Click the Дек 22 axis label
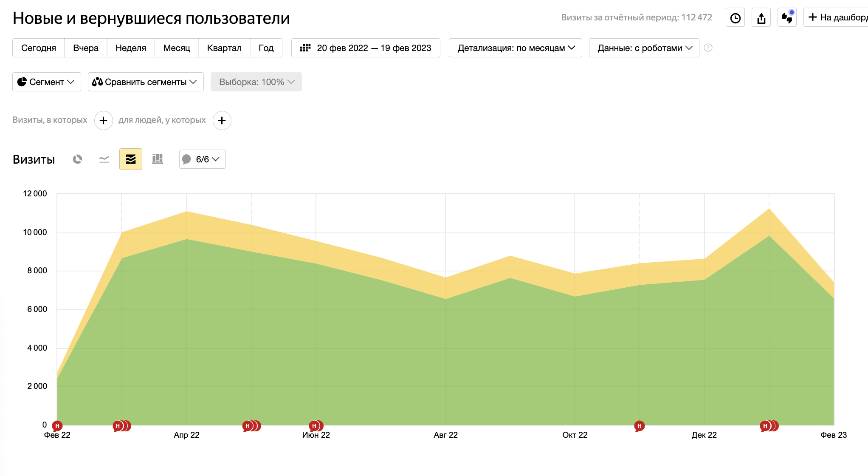The width and height of the screenshot is (868, 476). (x=704, y=435)
